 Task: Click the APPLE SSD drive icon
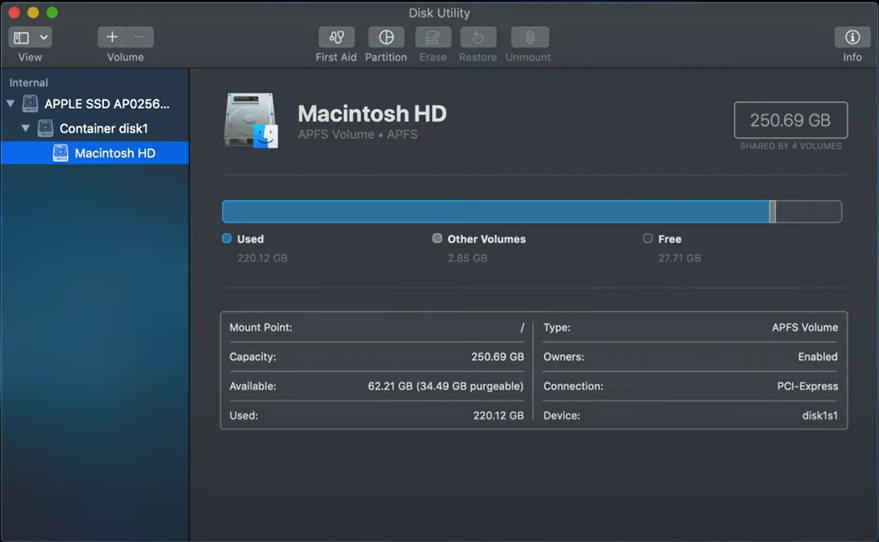30,104
